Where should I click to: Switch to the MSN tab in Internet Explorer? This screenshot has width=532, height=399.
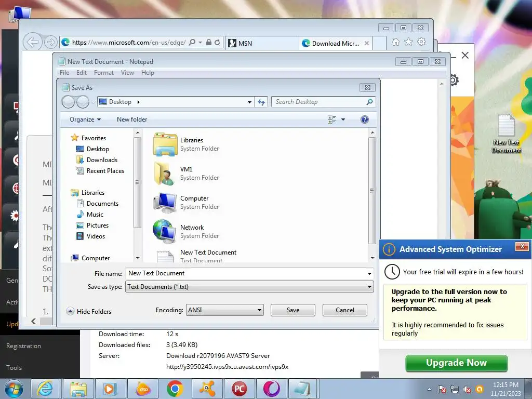pos(262,43)
